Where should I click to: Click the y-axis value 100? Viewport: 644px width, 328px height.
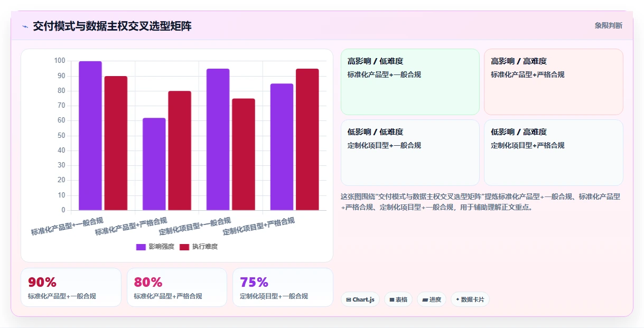pyautogui.click(x=59, y=61)
